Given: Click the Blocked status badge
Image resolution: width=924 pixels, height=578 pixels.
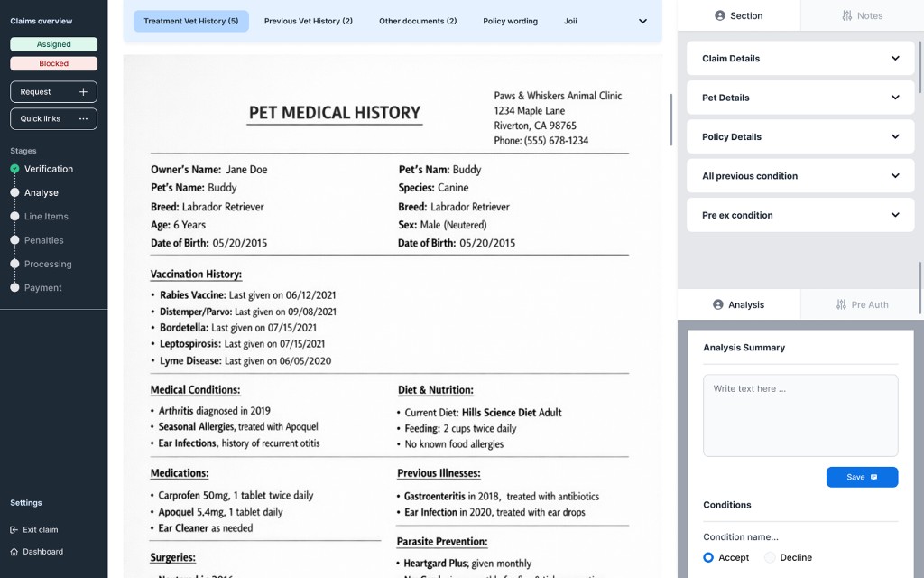Looking at the screenshot, I should click(53, 64).
